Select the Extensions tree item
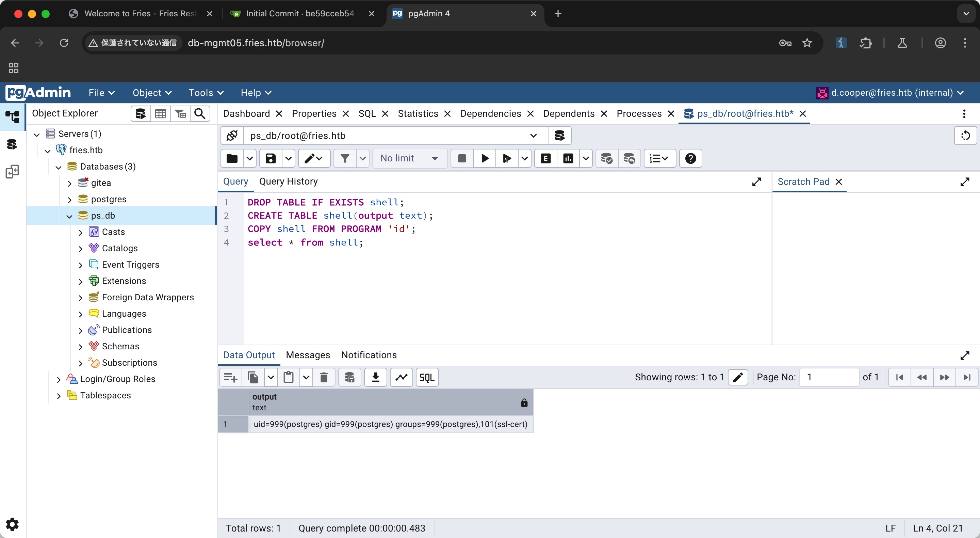This screenshot has height=538, width=980. pyautogui.click(x=124, y=281)
